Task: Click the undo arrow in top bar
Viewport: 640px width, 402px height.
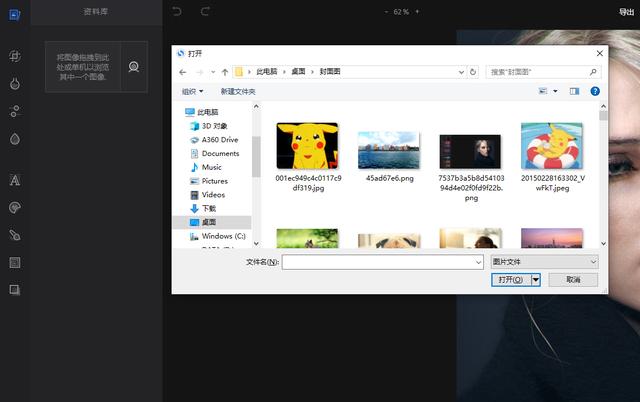Action: (177, 11)
